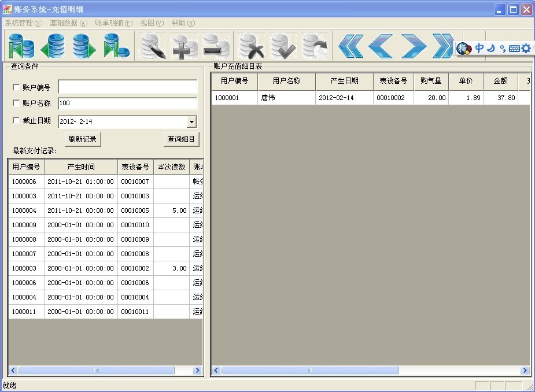535x392 pixels.
Task: Open the 账单明细 menu
Action: (113, 23)
